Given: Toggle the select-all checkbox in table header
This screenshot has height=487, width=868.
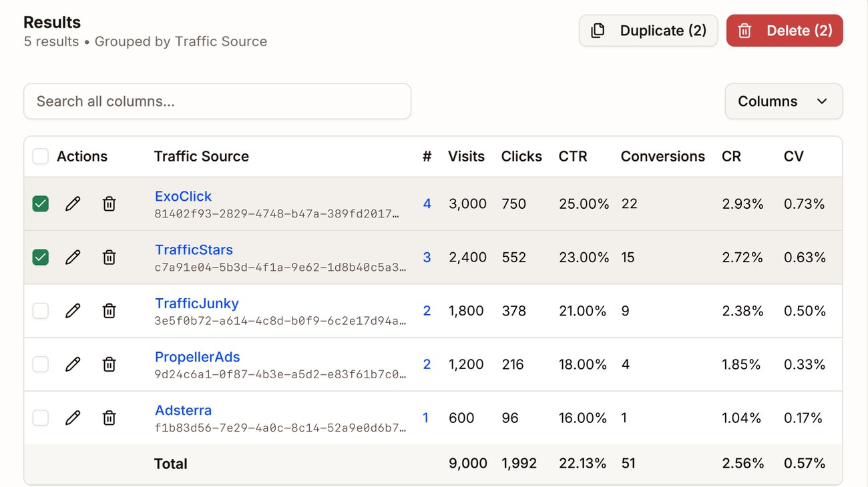Looking at the screenshot, I should (x=41, y=157).
